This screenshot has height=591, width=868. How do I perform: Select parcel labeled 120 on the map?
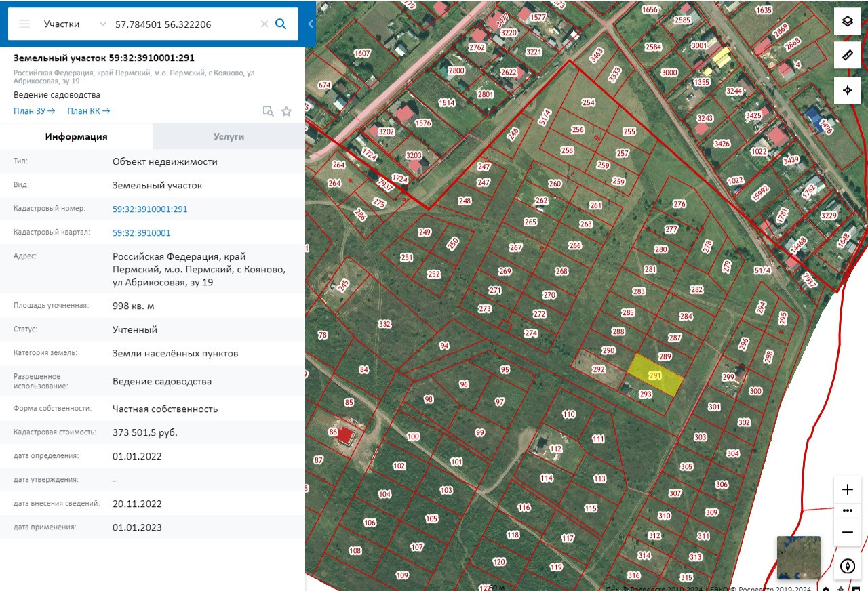(499, 562)
